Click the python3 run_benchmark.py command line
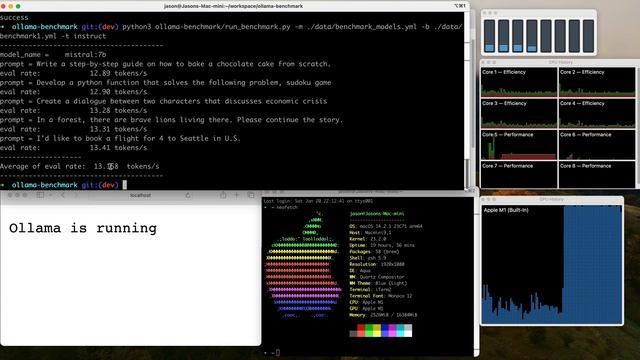Viewport: 640px width, 360px height. pyautogui.click(x=231, y=31)
